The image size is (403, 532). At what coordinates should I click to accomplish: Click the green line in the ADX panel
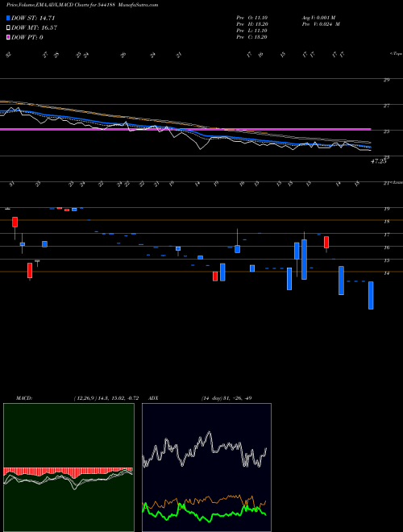tap(204, 517)
